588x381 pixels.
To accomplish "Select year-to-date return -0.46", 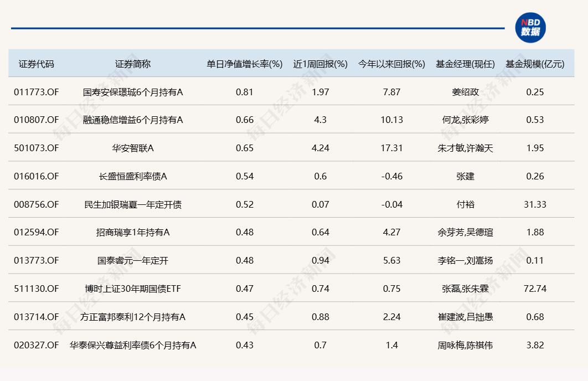I will point(392,176).
